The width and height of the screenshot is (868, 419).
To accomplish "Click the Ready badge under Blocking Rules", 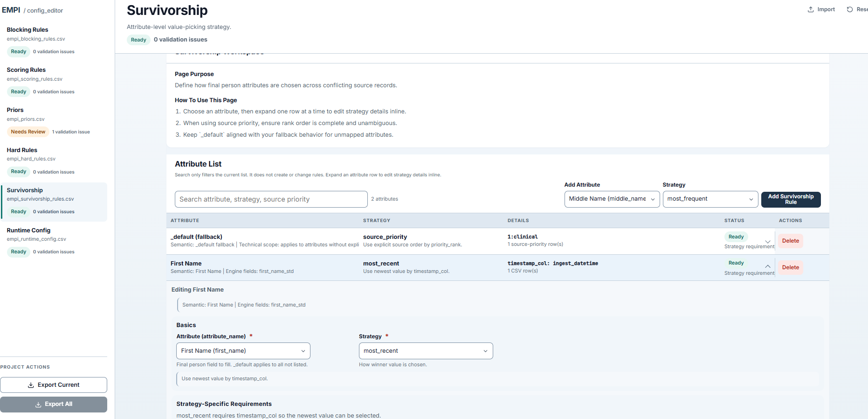I will click(19, 51).
